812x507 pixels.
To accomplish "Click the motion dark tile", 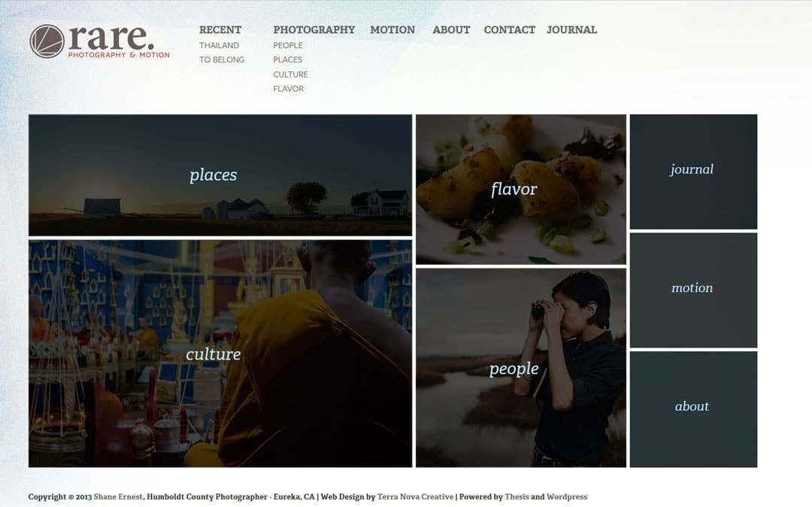I will pyautogui.click(x=693, y=290).
